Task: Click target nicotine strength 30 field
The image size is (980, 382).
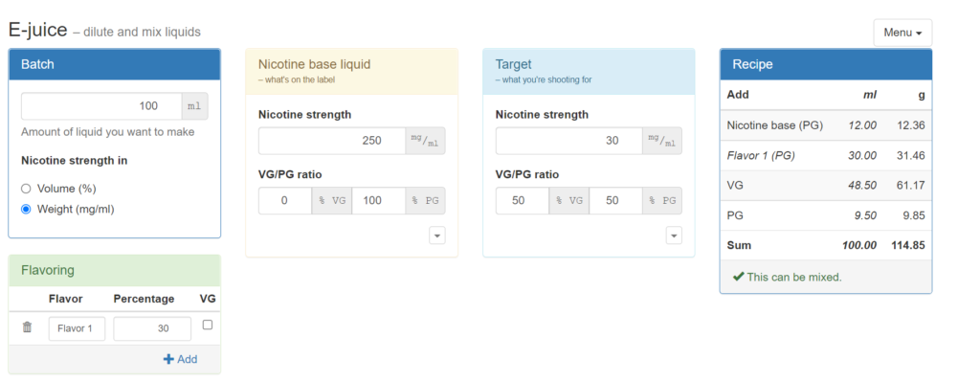Action: coord(568,141)
